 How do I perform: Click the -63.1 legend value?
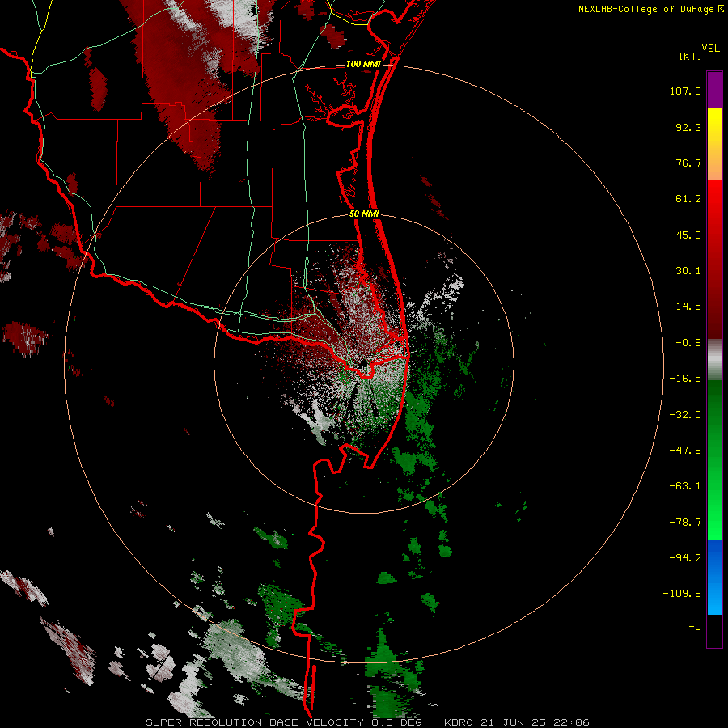(x=685, y=486)
